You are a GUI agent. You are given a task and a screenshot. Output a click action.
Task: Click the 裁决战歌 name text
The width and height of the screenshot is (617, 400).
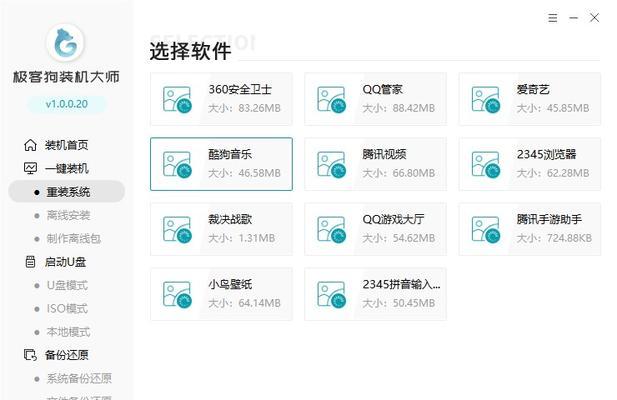point(230,219)
